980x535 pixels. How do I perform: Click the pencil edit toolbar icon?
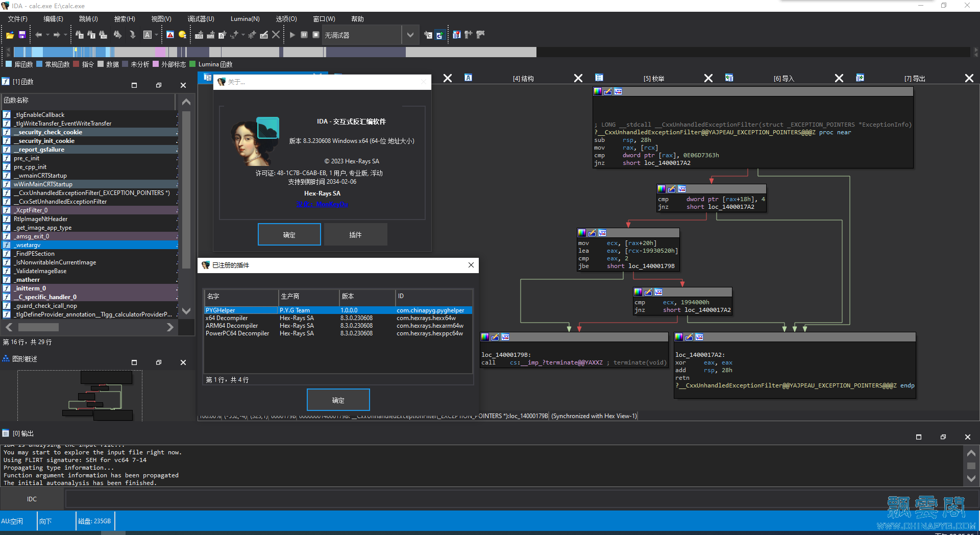(264, 35)
